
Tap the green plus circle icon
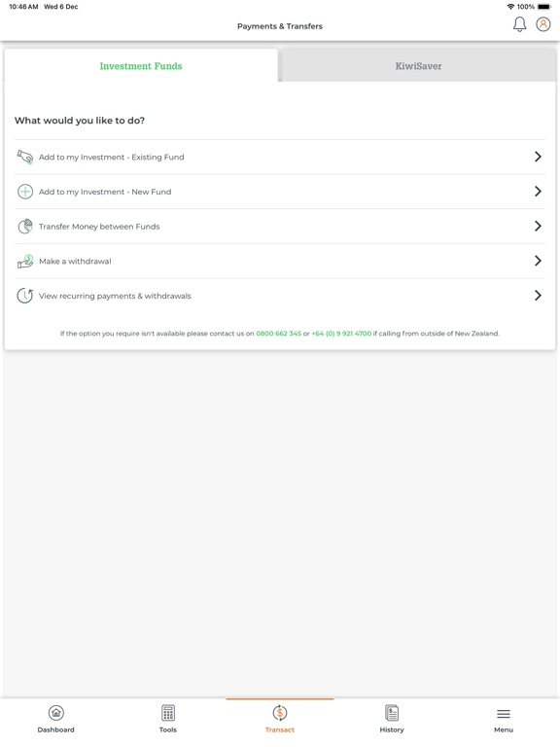pyautogui.click(x=24, y=192)
